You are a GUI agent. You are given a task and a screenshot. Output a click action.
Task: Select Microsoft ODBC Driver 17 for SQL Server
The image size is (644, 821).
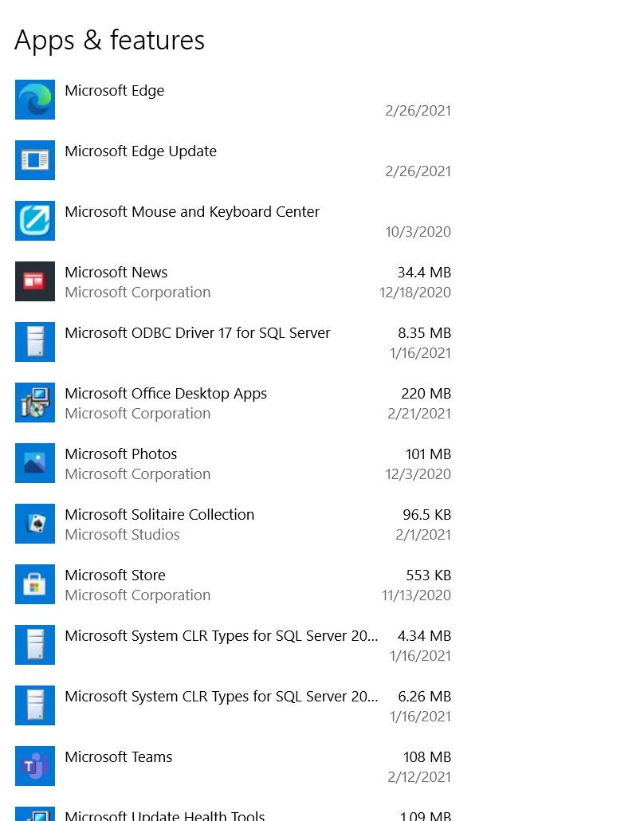pyautogui.click(x=198, y=333)
